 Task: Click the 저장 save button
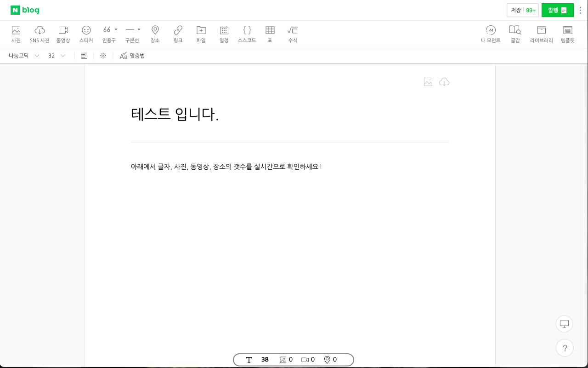pos(516,10)
